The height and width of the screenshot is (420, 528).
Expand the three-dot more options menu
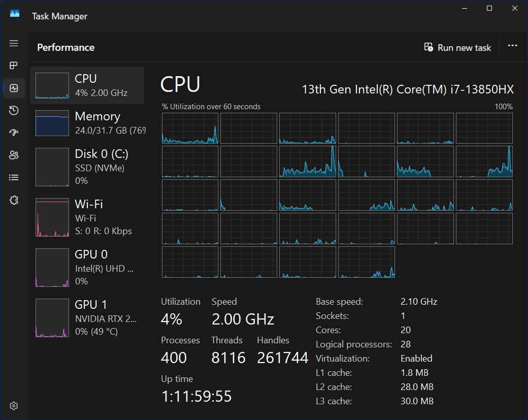tap(512, 46)
